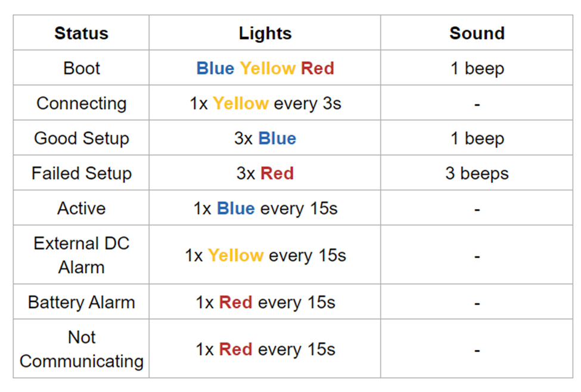Click the Lights column header
581x392 pixels.
coord(265,33)
